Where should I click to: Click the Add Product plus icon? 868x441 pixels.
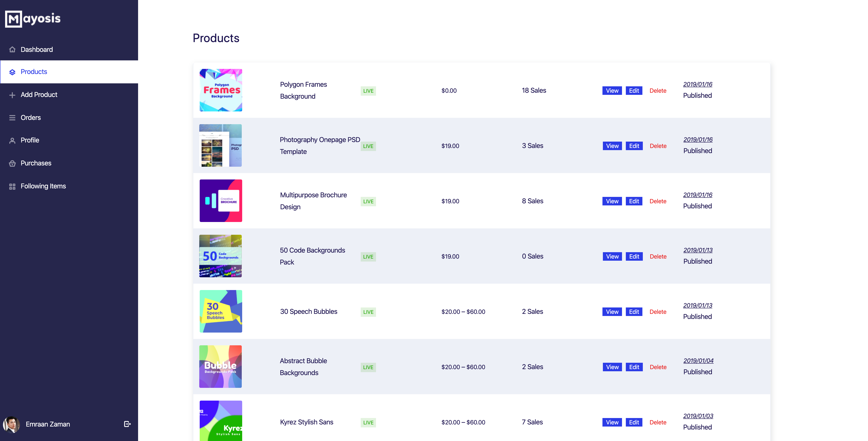(13, 95)
